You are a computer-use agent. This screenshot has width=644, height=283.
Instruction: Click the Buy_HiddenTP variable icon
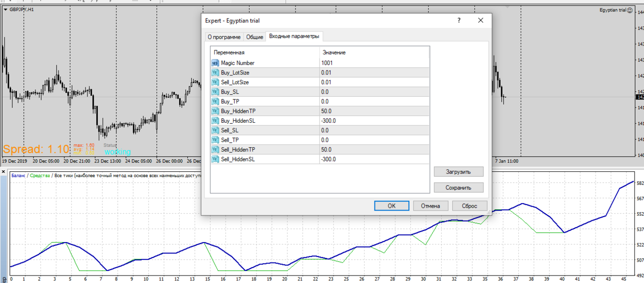click(x=215, y=111)
